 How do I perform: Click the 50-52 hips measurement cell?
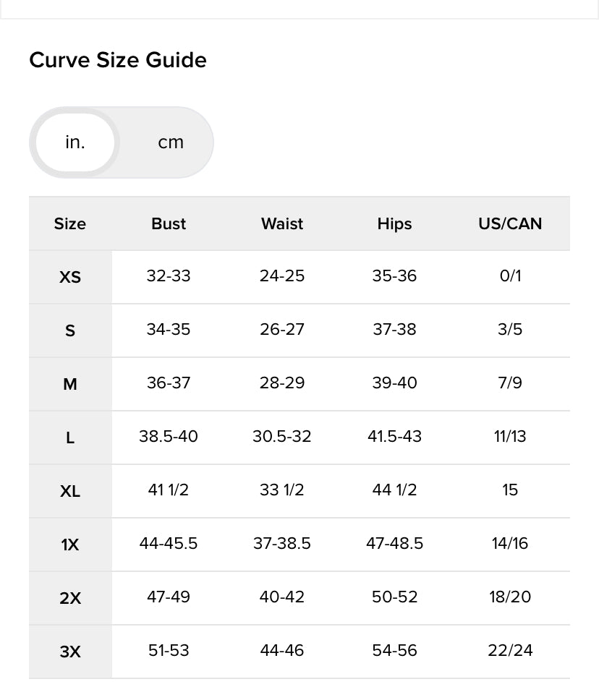pos(394,597)
